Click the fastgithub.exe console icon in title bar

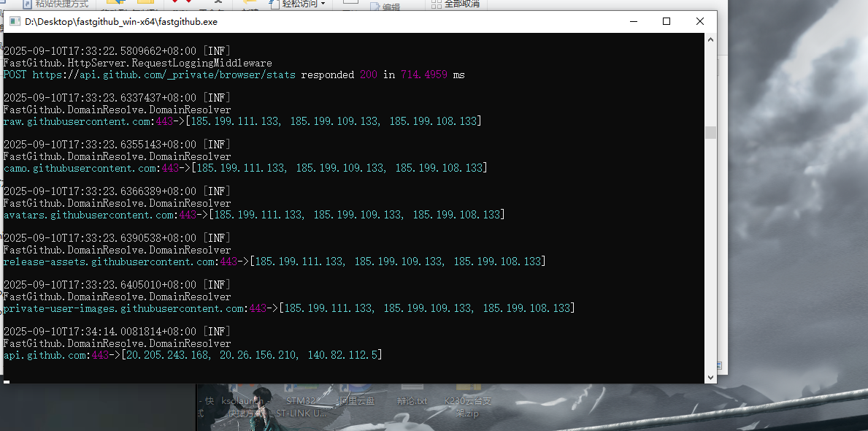14,22
